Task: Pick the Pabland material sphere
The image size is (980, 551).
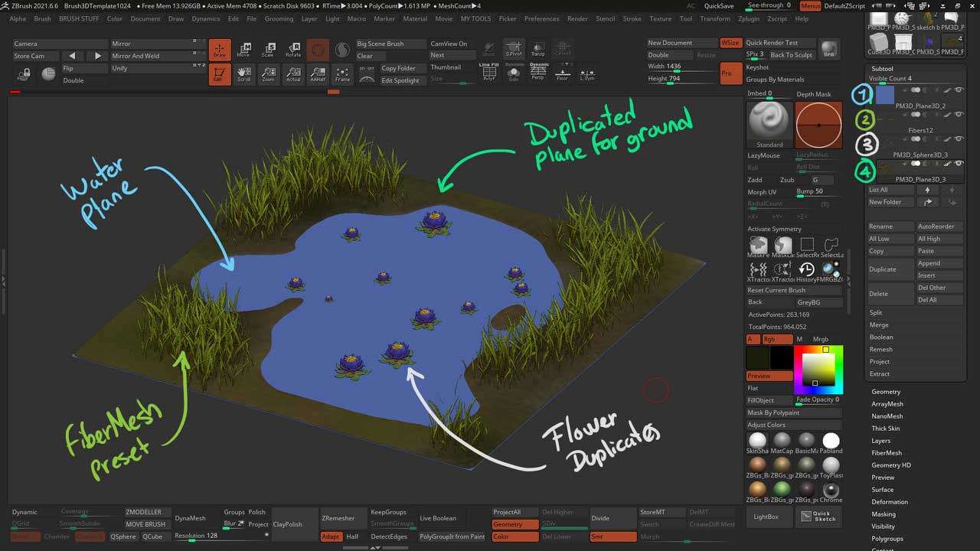Action: point(831,442)
